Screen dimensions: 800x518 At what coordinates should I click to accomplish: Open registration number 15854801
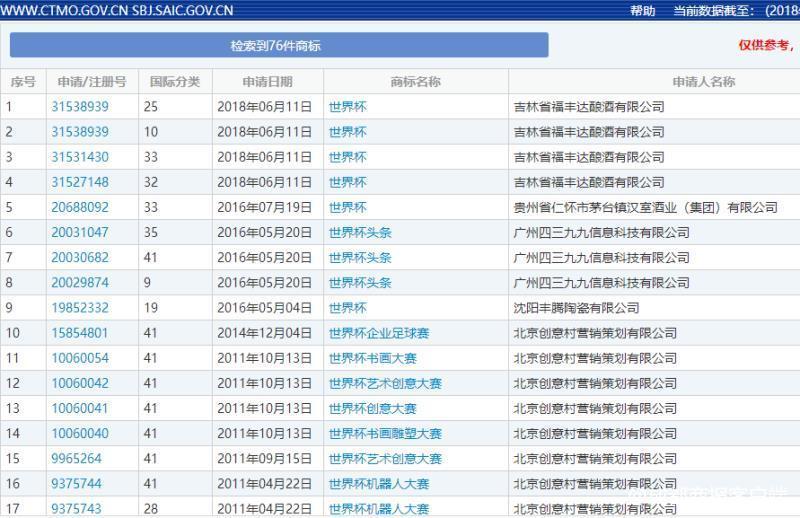coord(80,333)
